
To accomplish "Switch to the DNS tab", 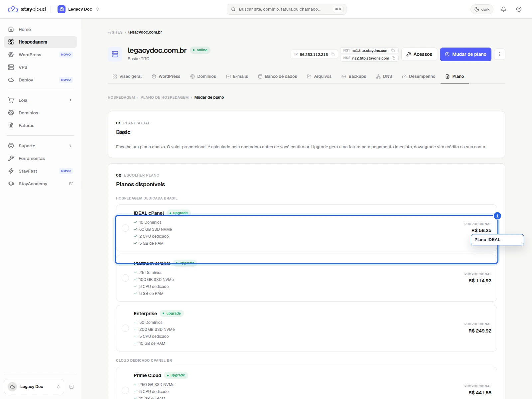I will [384, 76].
